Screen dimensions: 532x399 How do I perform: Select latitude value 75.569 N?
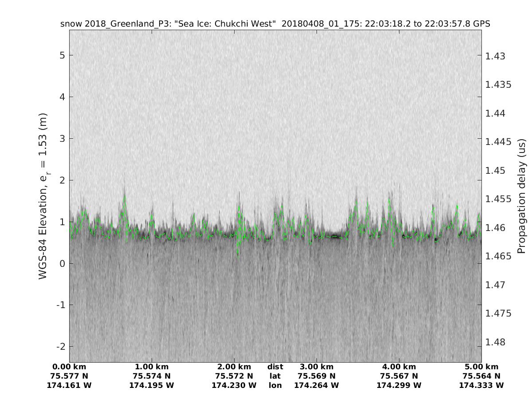pyautogui.click(x=317, y=376)
